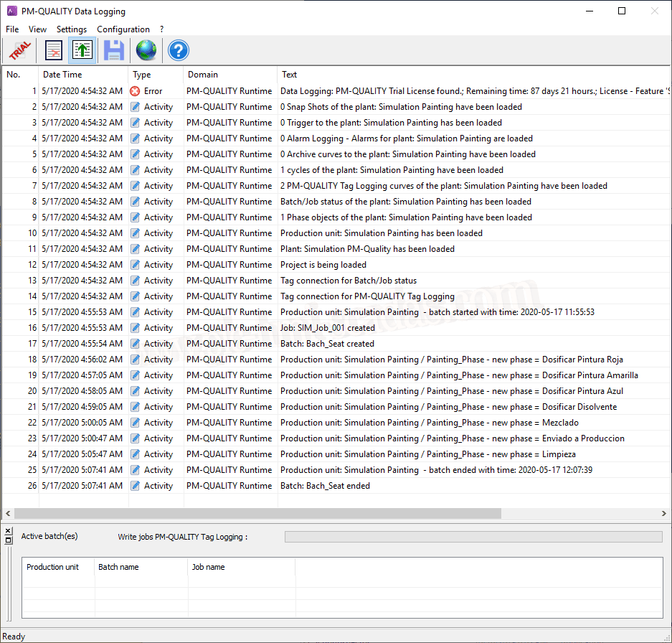
Task: Open the Settings menu
Action: tap(72, 29)
